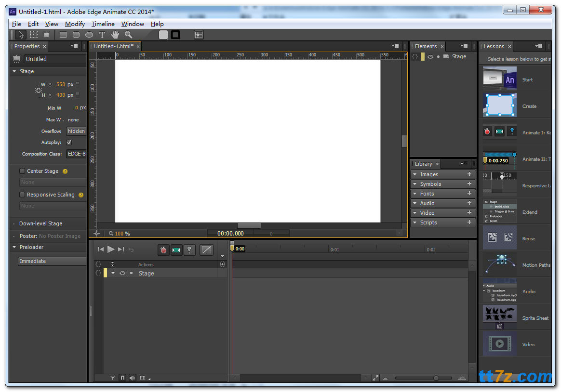Click the expand timeline to fit icon

(375, 378)
